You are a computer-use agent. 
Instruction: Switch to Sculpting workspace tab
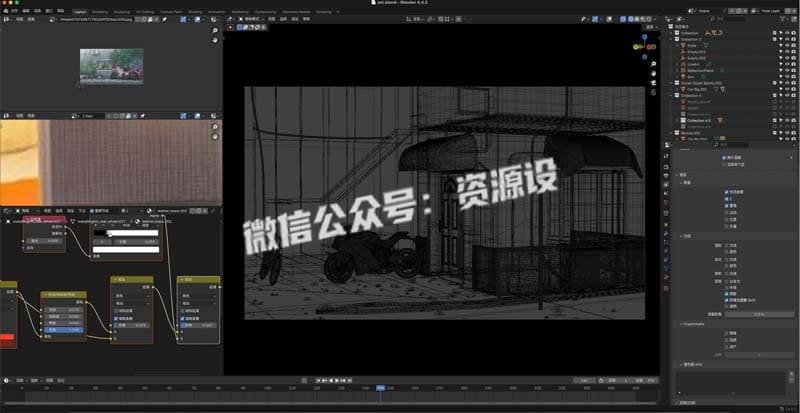click(x=121, y=11)
